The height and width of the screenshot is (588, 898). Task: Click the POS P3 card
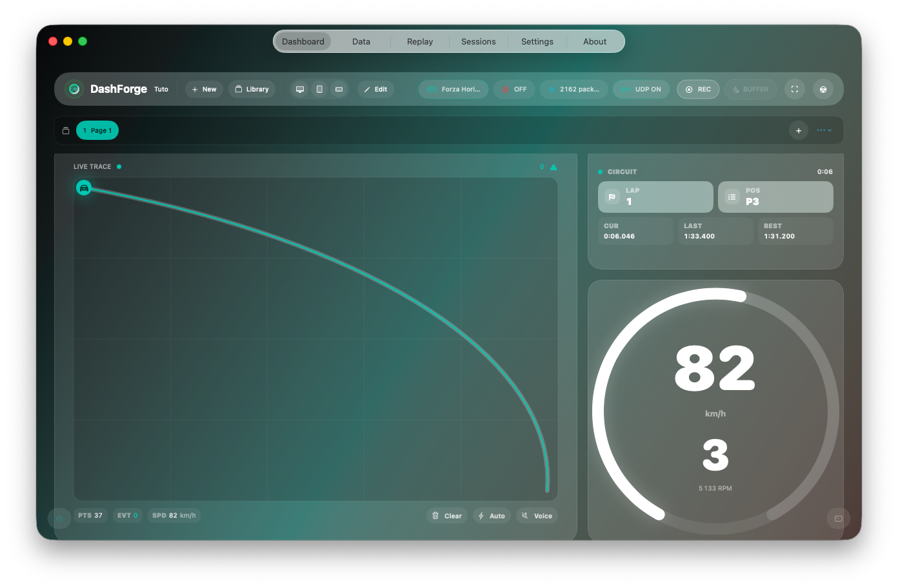tap(775, 197)
